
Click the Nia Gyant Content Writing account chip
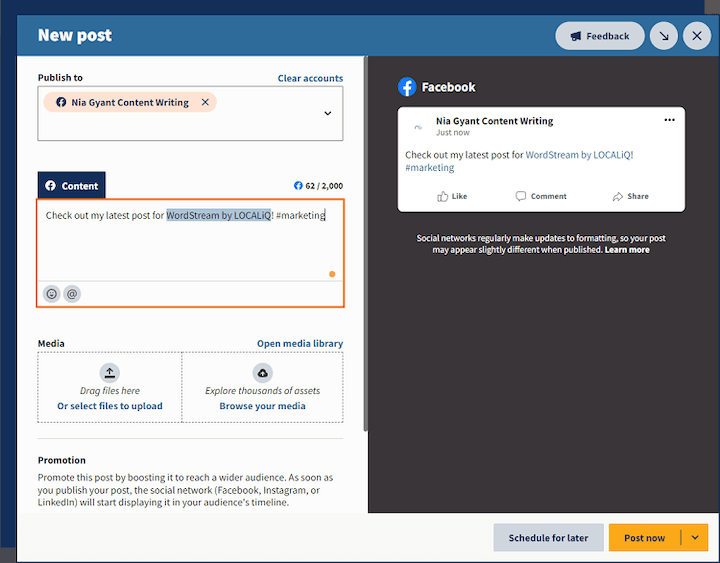click(x=130, y=102)
